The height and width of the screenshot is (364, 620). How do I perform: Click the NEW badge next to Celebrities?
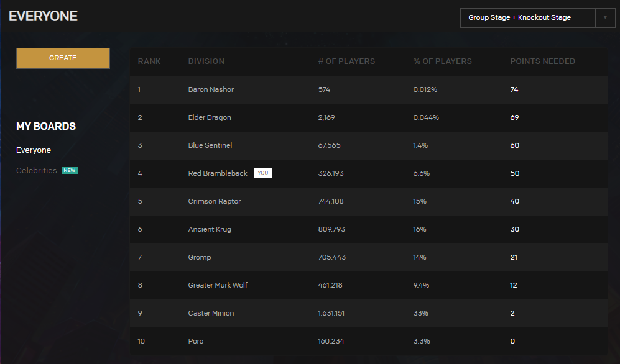click(x=70, y=171)
